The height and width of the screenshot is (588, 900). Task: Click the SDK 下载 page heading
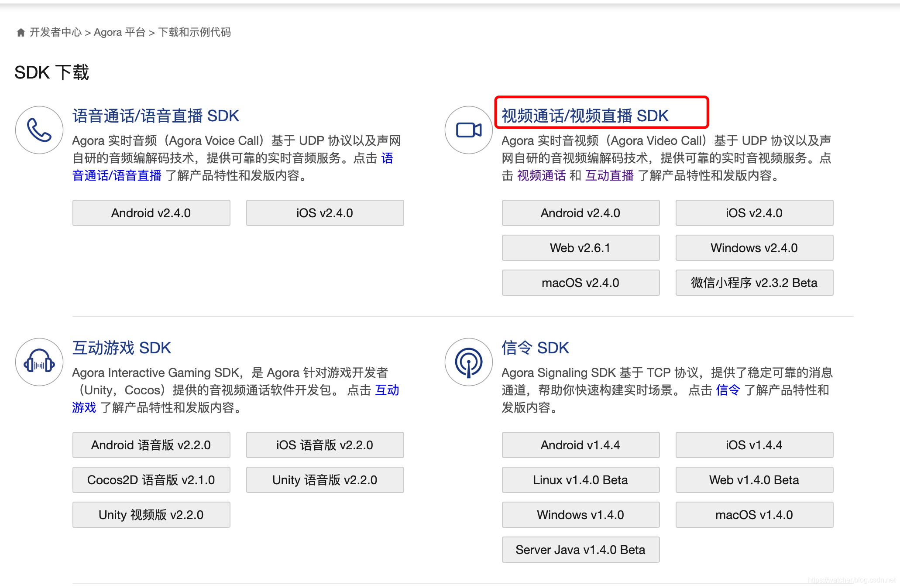coord(52,72)
